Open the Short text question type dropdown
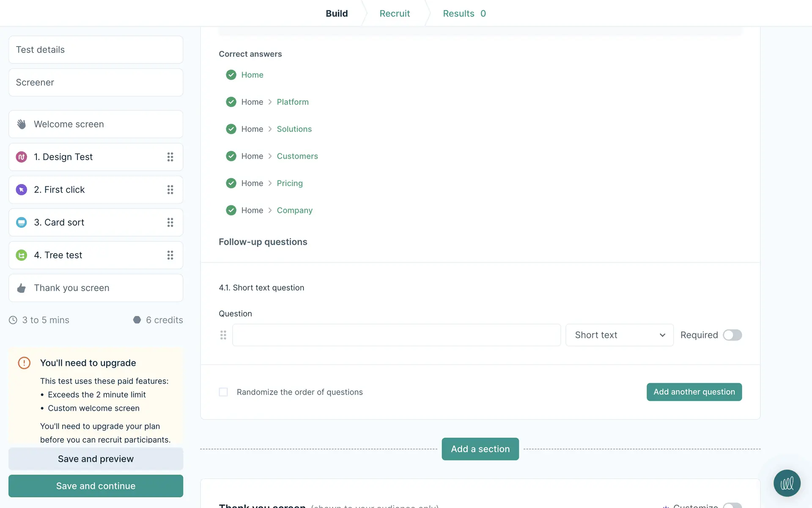Viewport: 812px width, 508px height. (x=619, y=335)
